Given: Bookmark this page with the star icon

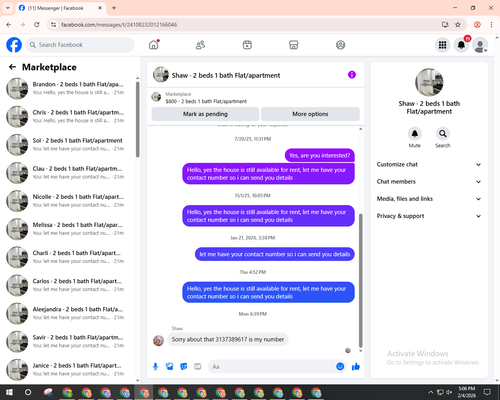Looking at the screenshot, I should tap(458, 25).
